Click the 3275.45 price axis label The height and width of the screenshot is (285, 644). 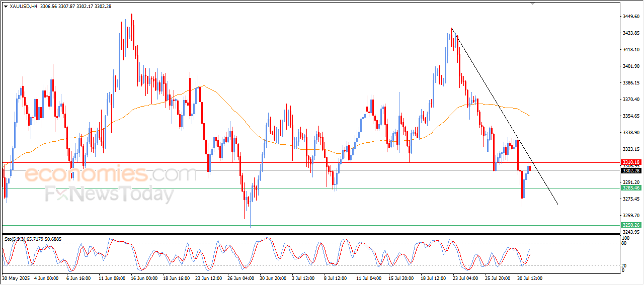point(631,199)
